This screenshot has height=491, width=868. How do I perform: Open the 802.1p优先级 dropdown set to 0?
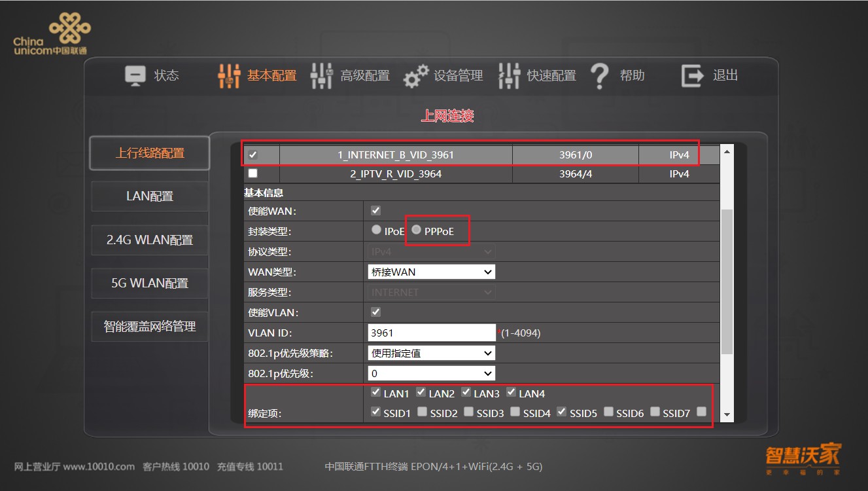[x=430, y=373]
